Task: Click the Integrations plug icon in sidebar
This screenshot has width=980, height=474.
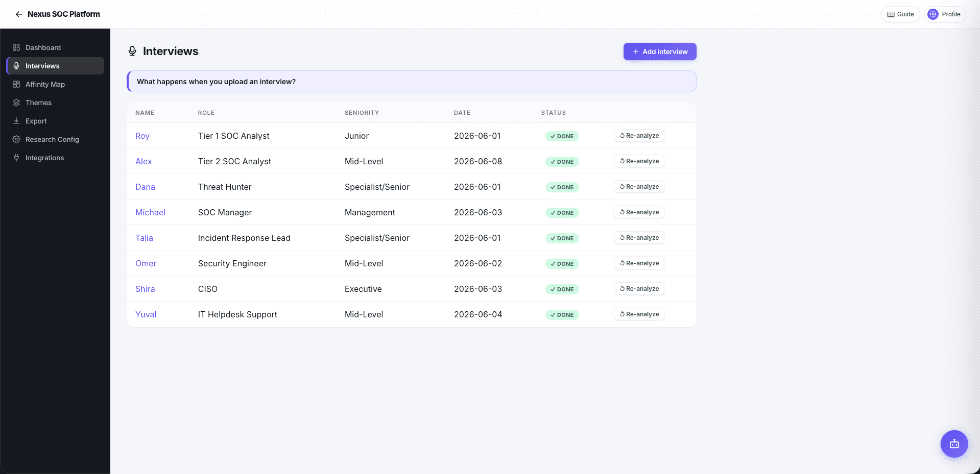Action: (16, 158)
